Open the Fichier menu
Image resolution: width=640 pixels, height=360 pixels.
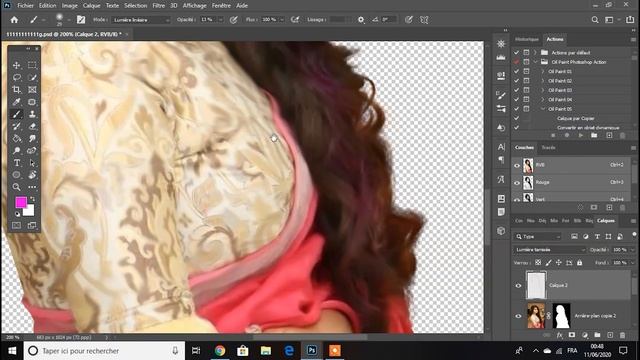pos(25,6)
